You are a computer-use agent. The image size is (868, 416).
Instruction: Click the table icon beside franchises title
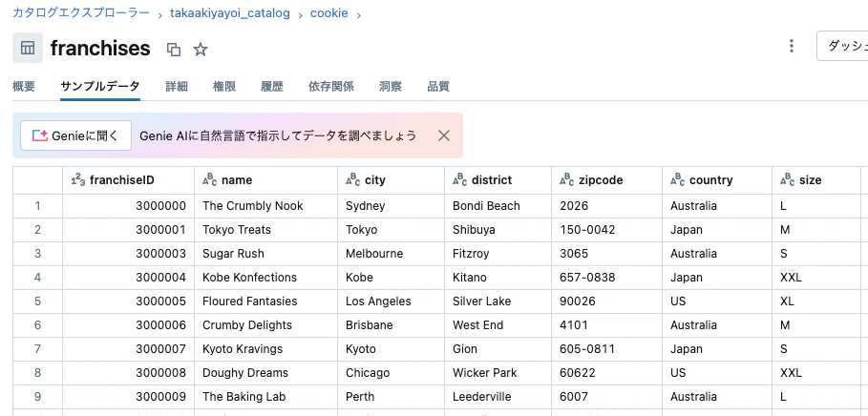(x=28, y=48)
